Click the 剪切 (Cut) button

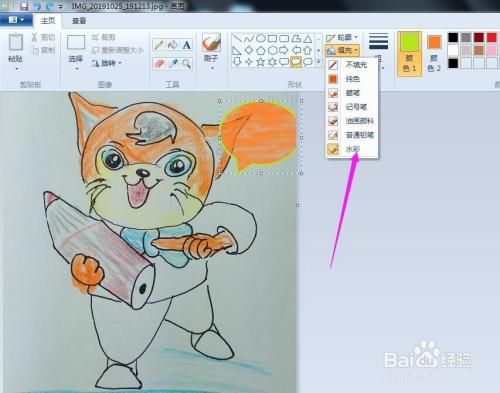tap(43, 37)
